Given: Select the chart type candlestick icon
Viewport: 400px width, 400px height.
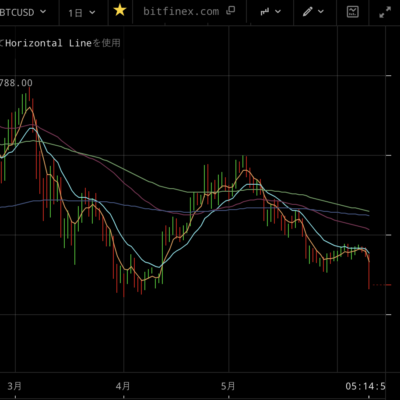Looking at the screenshot, I should [265, 12].
